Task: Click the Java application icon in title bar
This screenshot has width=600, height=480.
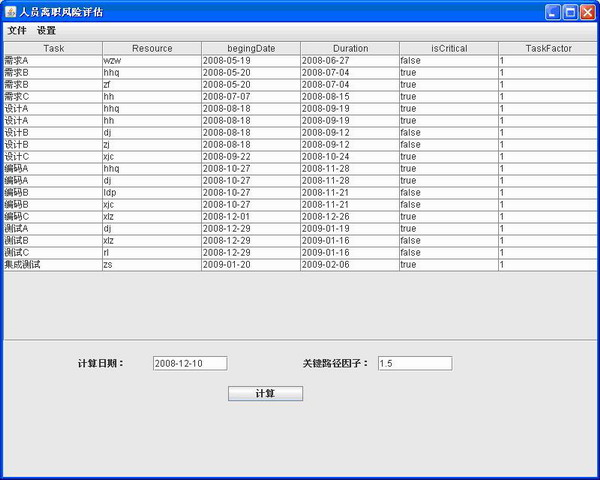Action: click(11, 12)
